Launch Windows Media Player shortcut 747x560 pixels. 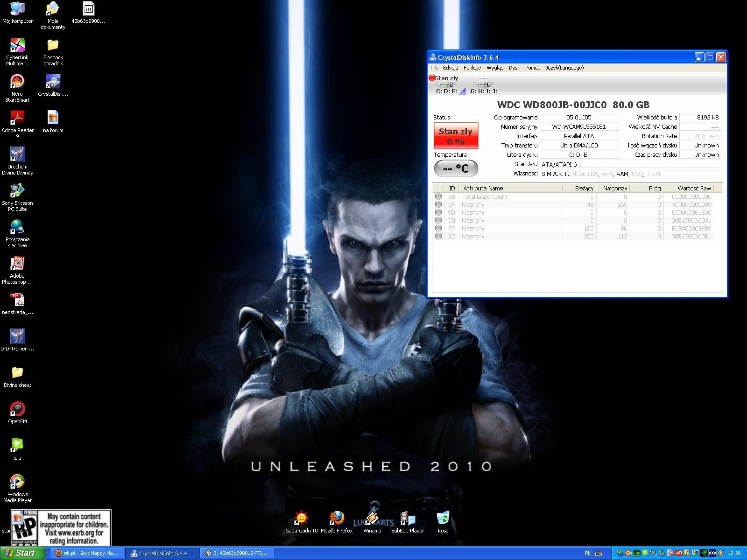tap(17, 489)
